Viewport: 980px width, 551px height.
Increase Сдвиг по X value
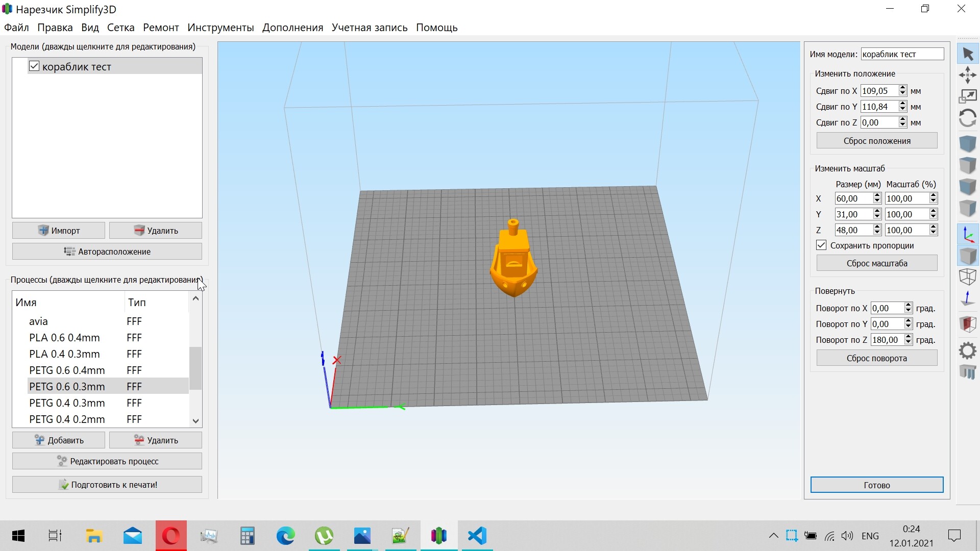pos(903,88)
